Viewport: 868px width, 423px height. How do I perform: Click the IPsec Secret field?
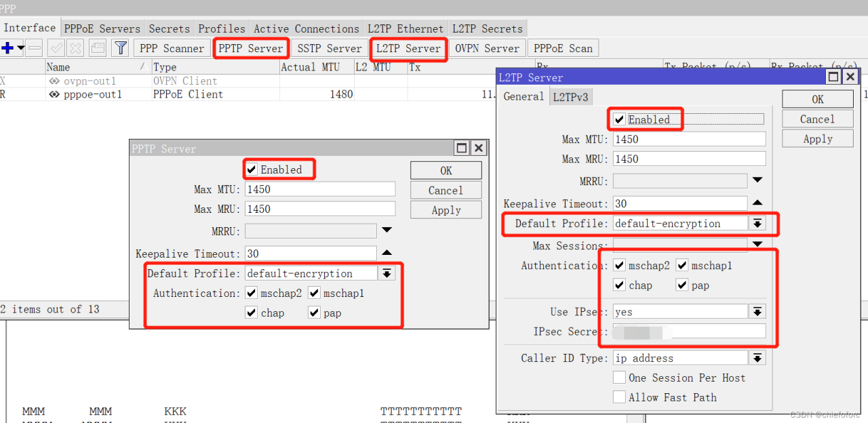coord(690,331)
